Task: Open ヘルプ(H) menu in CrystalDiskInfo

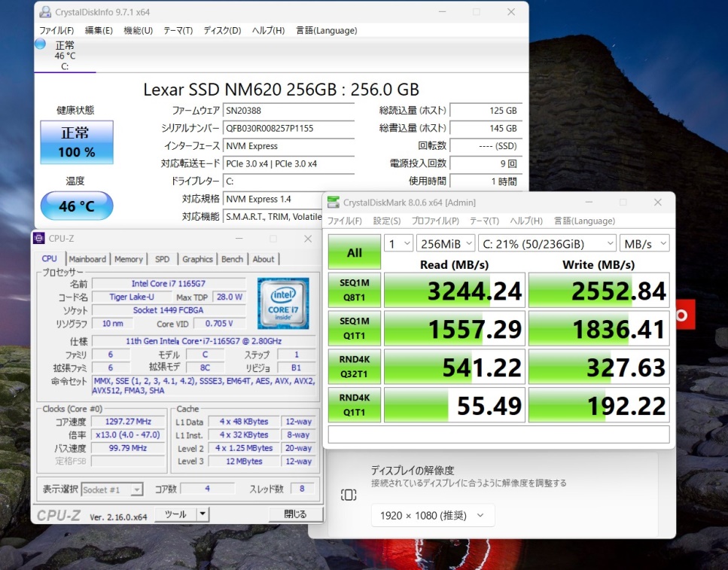Action: pyautogui.click(x=268, y=30)
